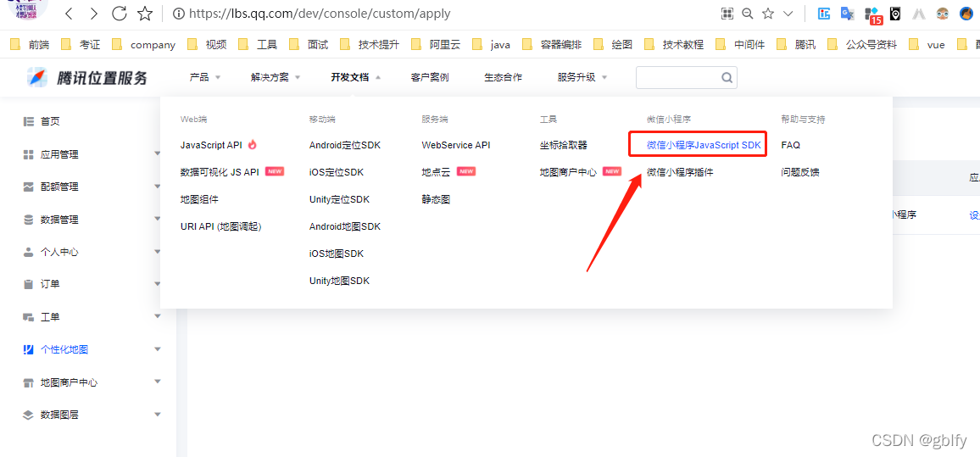Image resolution: width=980 pixels, height=457 pixels.
Task: Open the 静态图 link
Action: pyautogui.click(x=437, y=199)
